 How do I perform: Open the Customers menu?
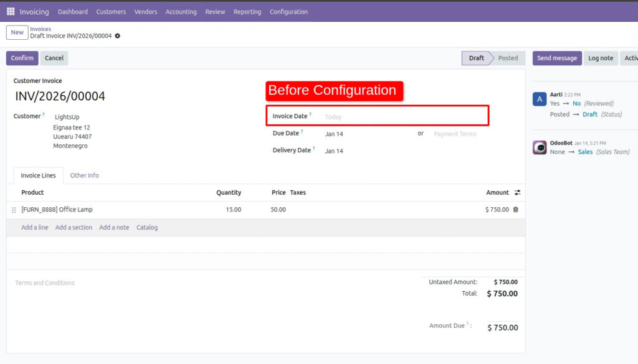coord(111,12)
